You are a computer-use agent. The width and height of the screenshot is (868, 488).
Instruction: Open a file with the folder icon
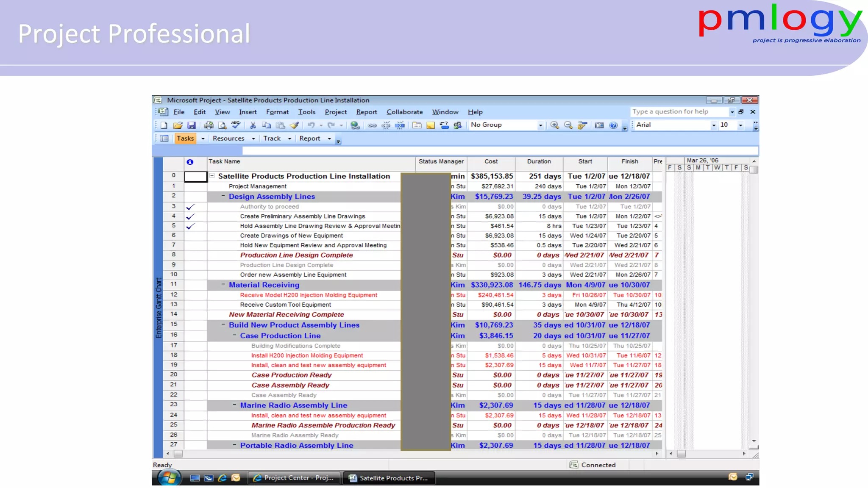(178, 125)
